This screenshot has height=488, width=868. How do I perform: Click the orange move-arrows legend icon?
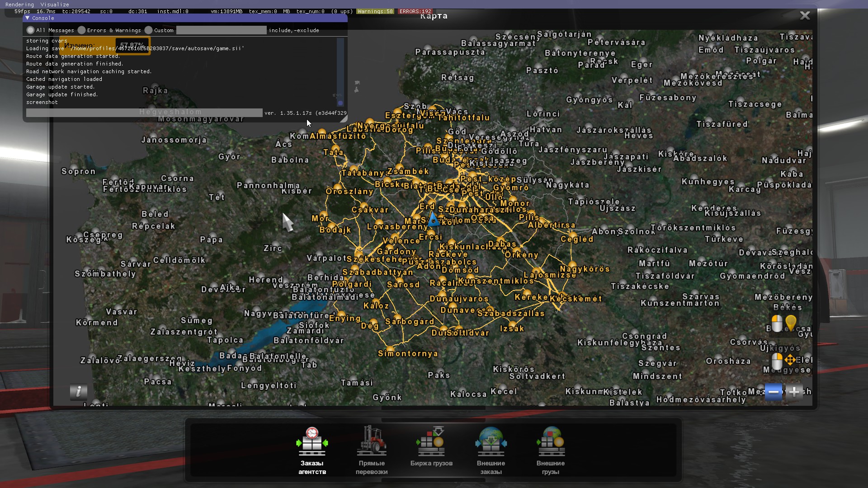[x=790, y=360]
